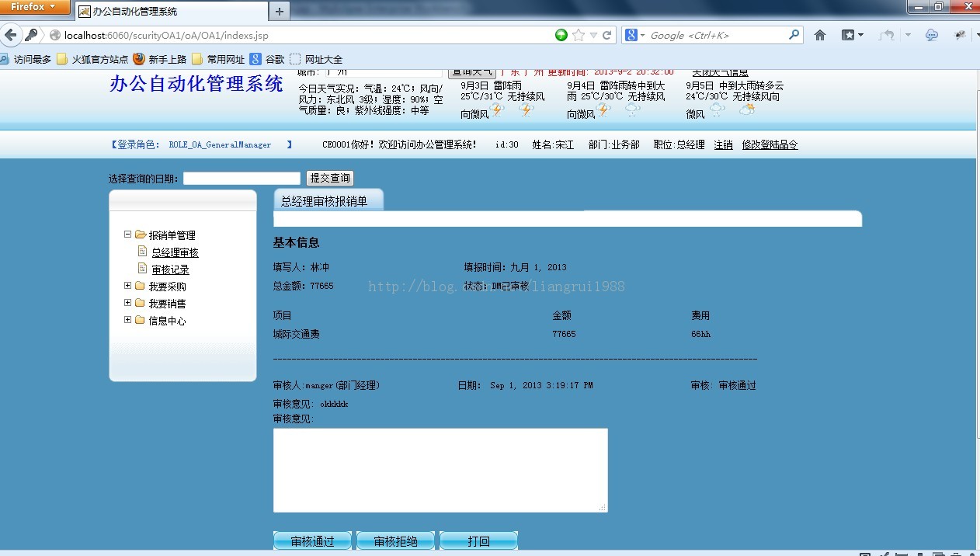Click the cloudy weather icon under 9月5日 forecast
The height and width of the screenshot is (556, 980).
pyautogui.click(x=747, y=110)
